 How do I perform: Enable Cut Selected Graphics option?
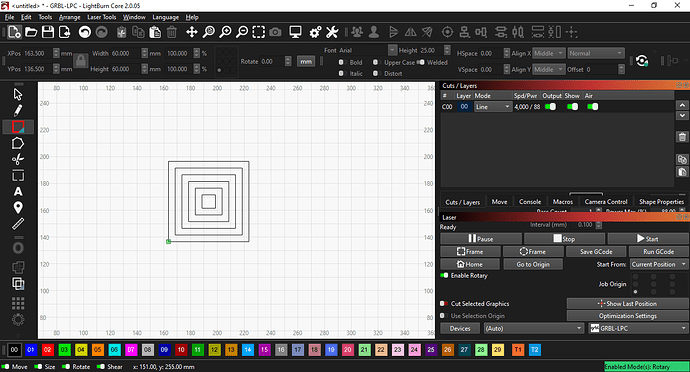click(x=443, y=303)
